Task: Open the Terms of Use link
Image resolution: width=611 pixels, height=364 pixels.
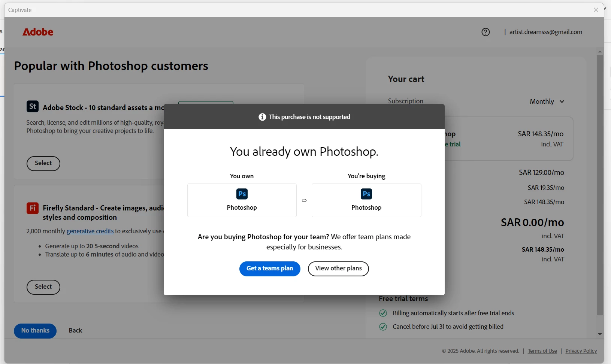Action: click(x=542, y=351)
